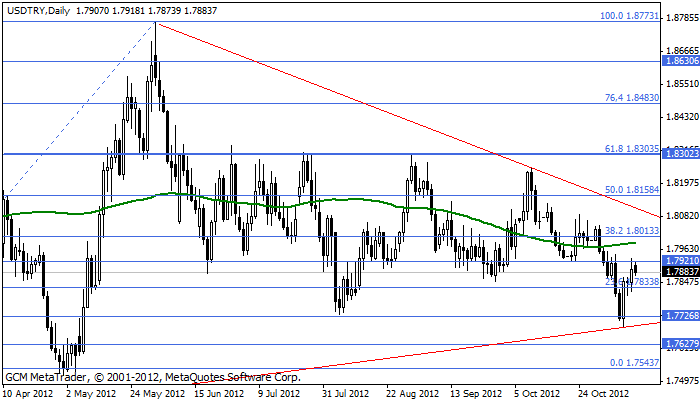
Task: Select the 76.4 1.84830 Fibonacci label
Action: click(x=632, y=97)
